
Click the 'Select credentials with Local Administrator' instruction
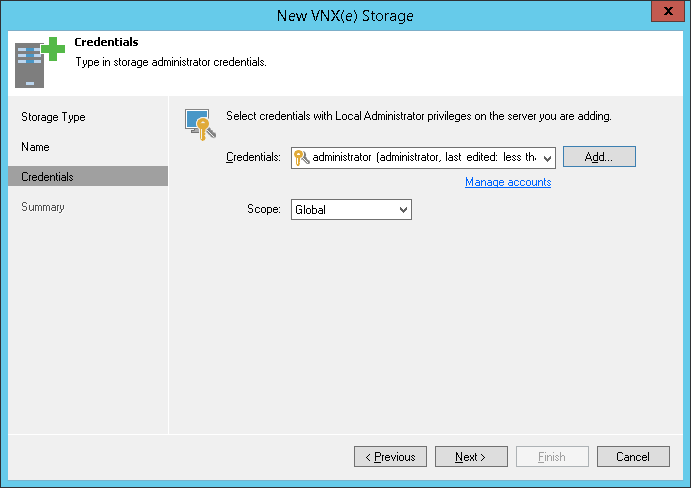tap(419, 116)
